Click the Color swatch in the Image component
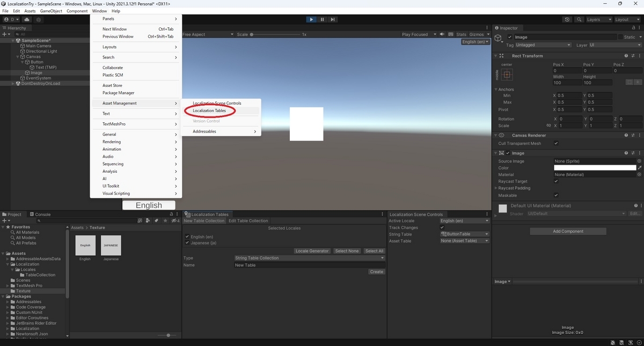Screen dimensions: 644x346 tap(594, 167)
